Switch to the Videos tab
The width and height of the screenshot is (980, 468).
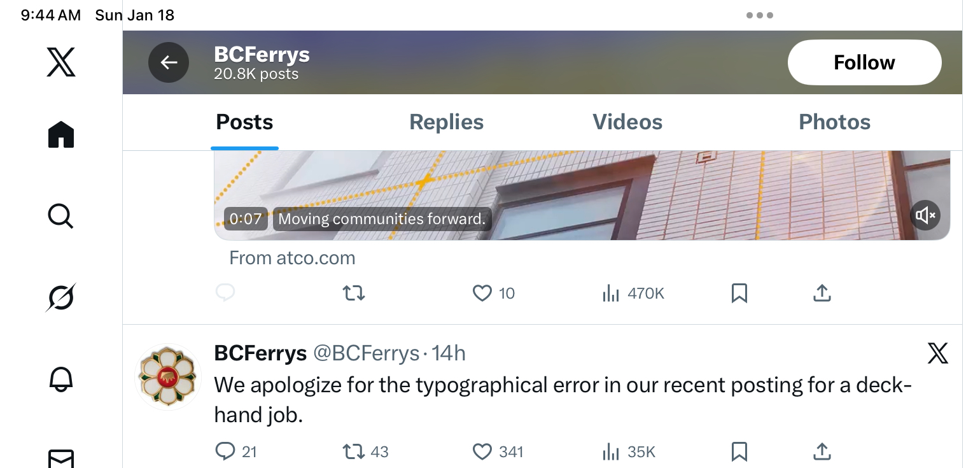click(627, 122)
